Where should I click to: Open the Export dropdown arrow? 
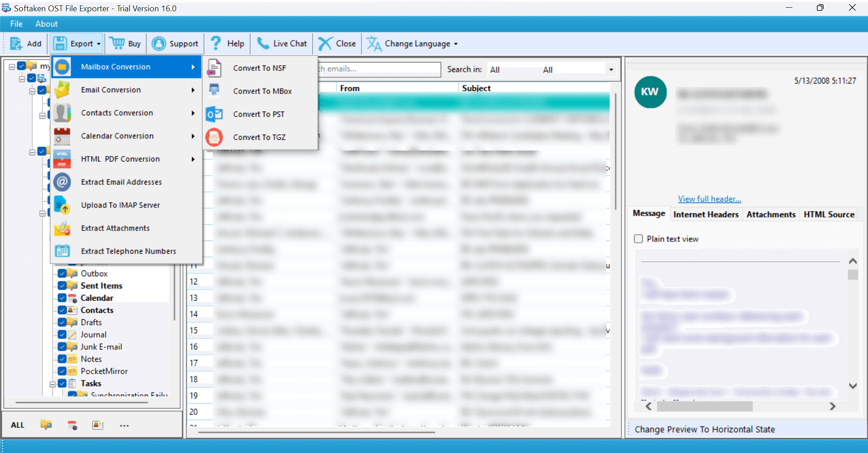99,44
